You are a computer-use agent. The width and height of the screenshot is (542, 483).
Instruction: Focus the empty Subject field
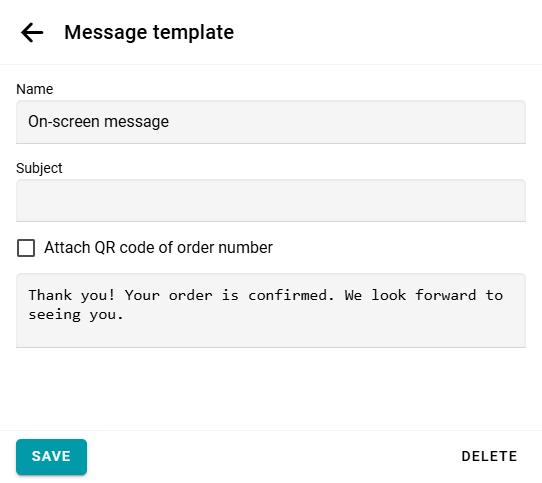[x=271, y=201]
